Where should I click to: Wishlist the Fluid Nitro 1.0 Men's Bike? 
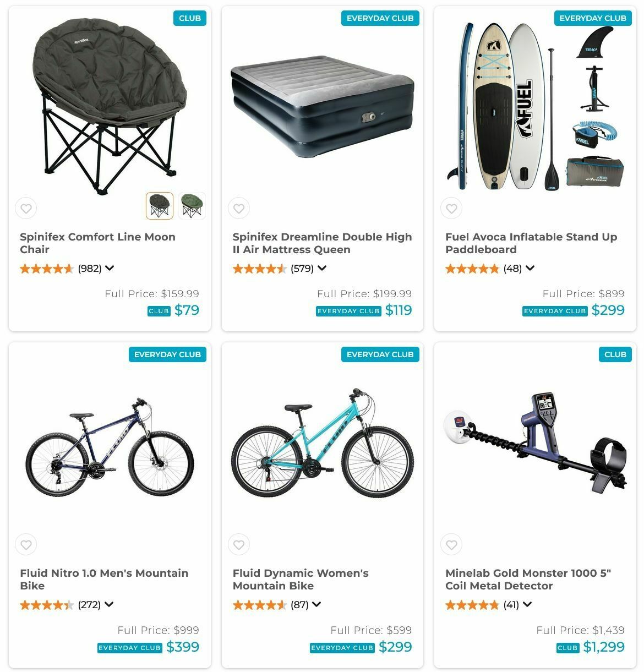26,545
